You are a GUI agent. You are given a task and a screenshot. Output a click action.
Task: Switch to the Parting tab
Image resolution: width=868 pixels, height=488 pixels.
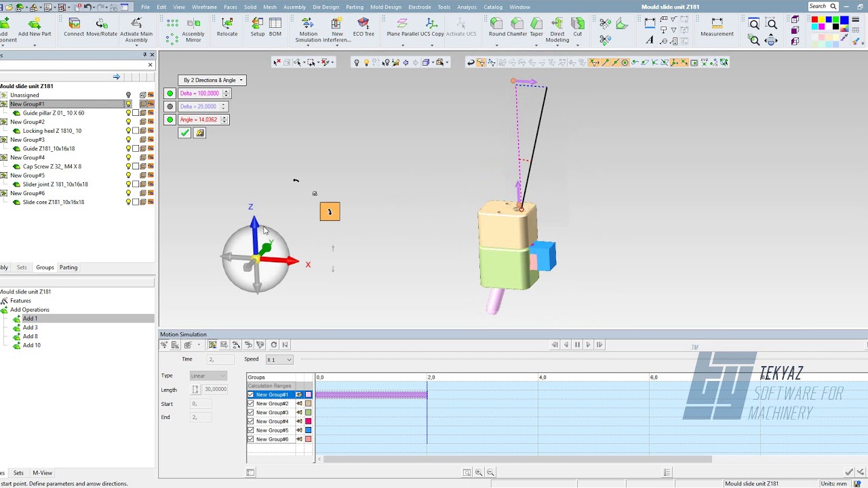[x=68, y=268]
